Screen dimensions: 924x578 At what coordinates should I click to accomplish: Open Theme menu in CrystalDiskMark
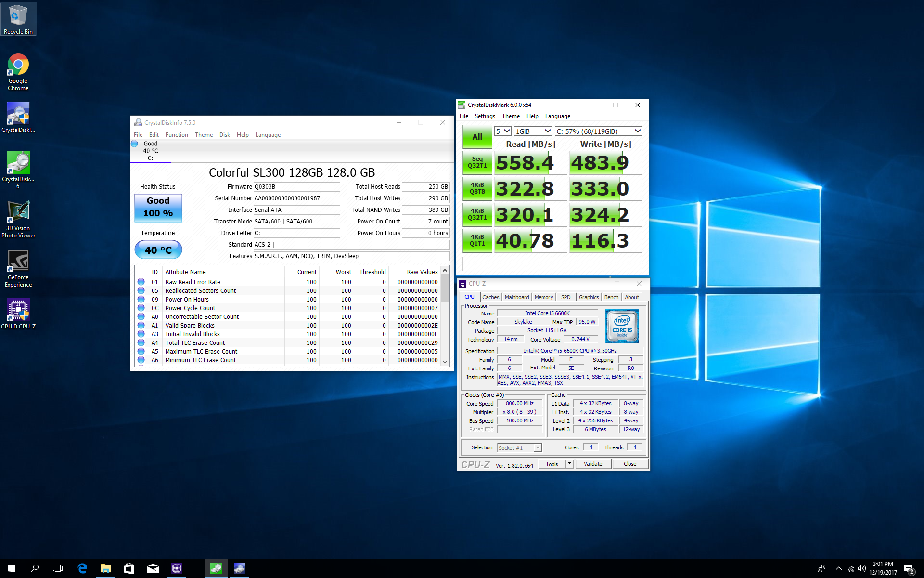511,116
